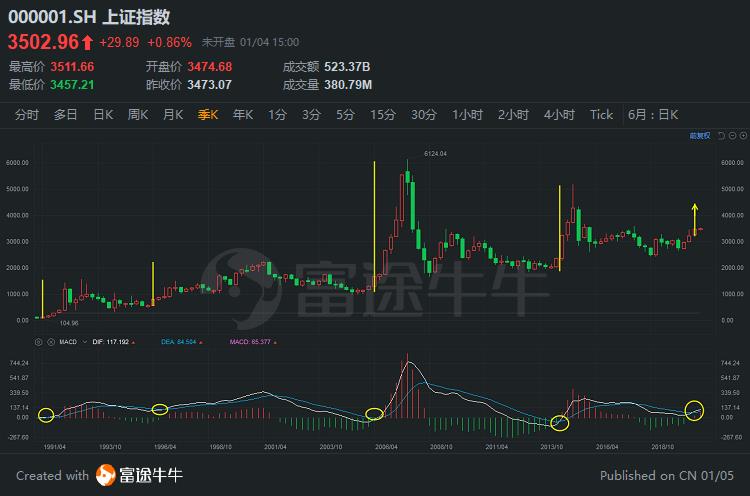Switch to the 日K daily chart tab
The width and height of the screenshot is (750, 496).
(x=103, y=114)
